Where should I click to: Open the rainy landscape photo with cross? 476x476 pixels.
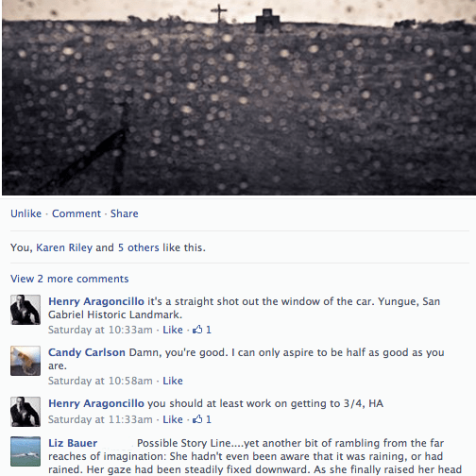coord(239,97)
